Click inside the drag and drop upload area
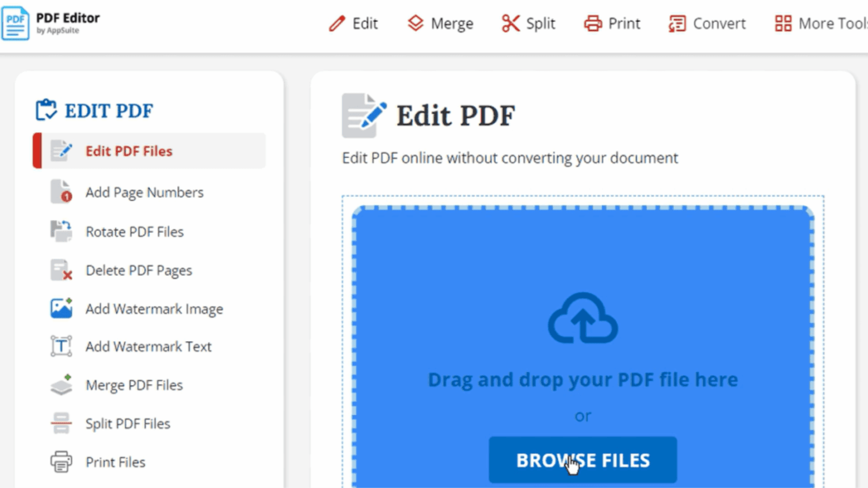Screen dimensions: 868x488 tap(582, 260)
